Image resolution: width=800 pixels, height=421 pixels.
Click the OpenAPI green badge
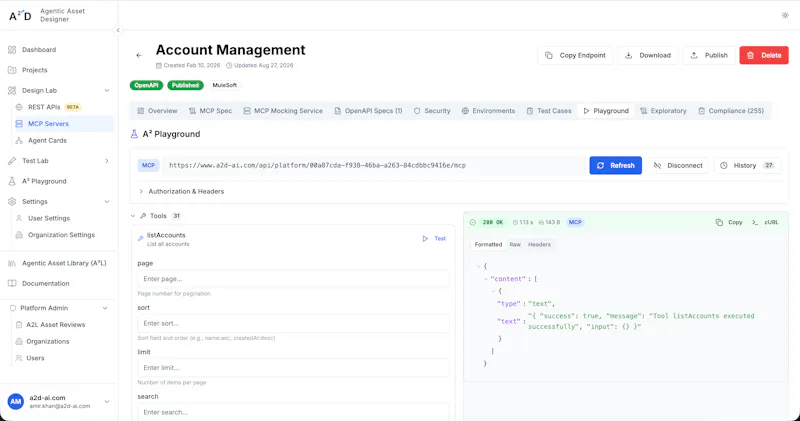[x=146, y=85]
